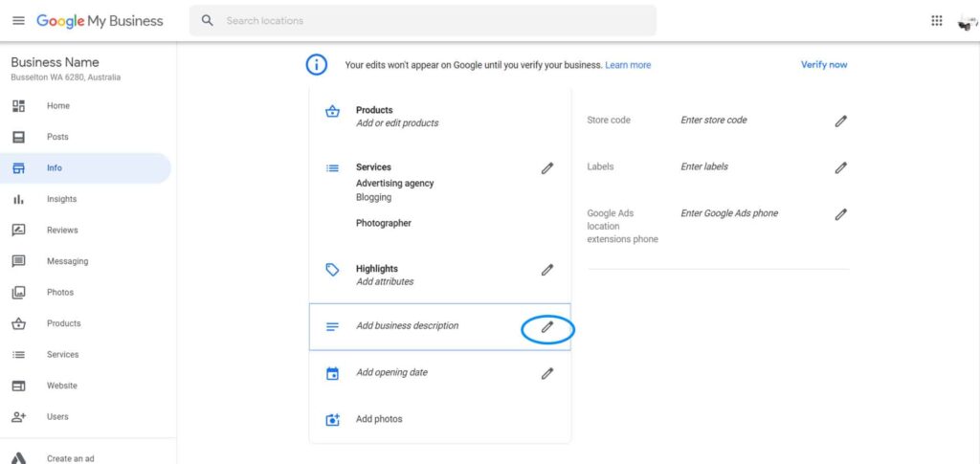This screenshot has width=980, height=464.
Task: Click the Verify now link
Action: 824,65
